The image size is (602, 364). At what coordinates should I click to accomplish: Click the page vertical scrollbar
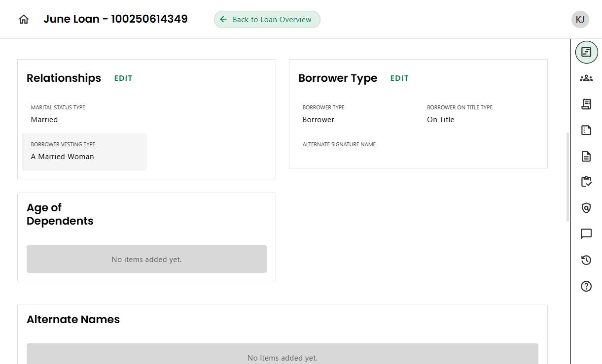[567, 177]
